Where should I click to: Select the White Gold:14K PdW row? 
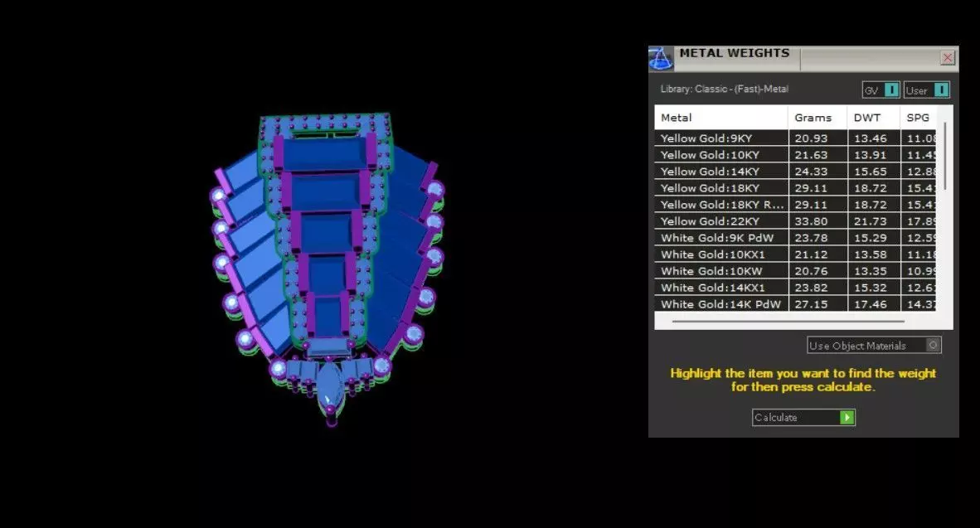tap(795, 303)
